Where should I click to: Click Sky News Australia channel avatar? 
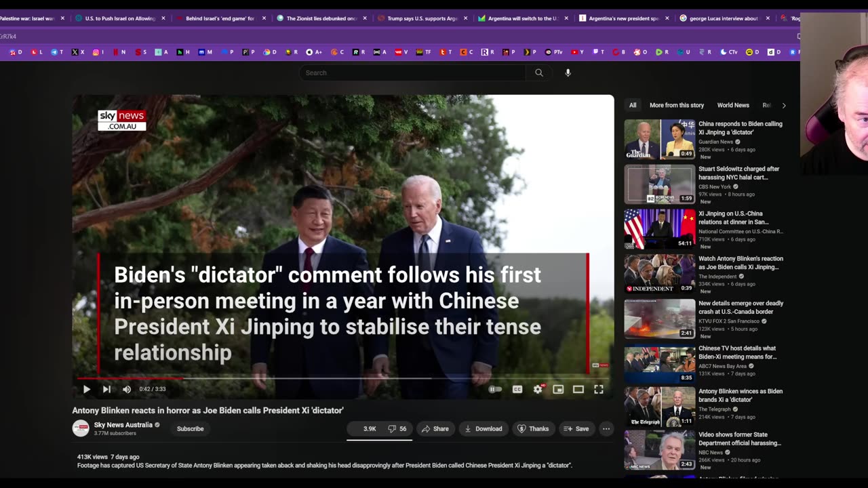point(81,428)
